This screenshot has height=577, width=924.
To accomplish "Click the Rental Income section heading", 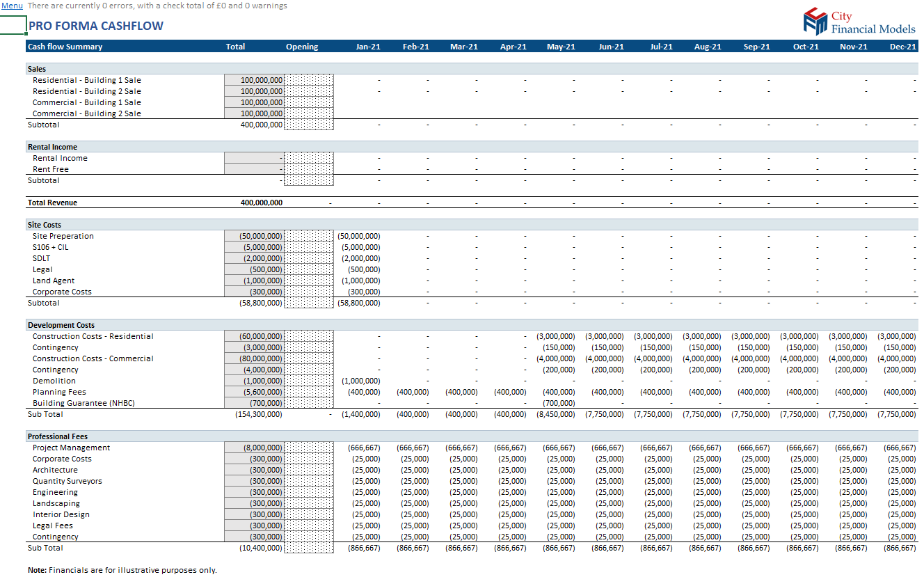I will click(x=52, y=147).
